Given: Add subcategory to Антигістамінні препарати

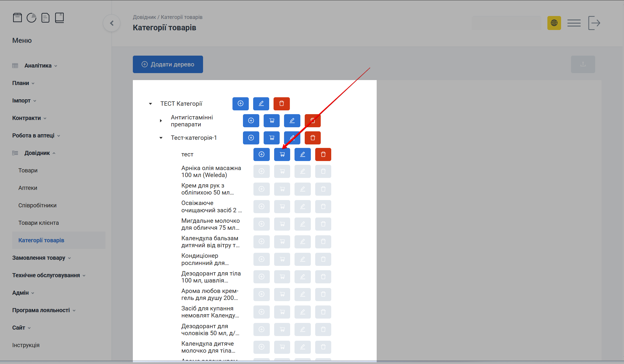Looking at the screenshot, I should click(x=251, y=121).
